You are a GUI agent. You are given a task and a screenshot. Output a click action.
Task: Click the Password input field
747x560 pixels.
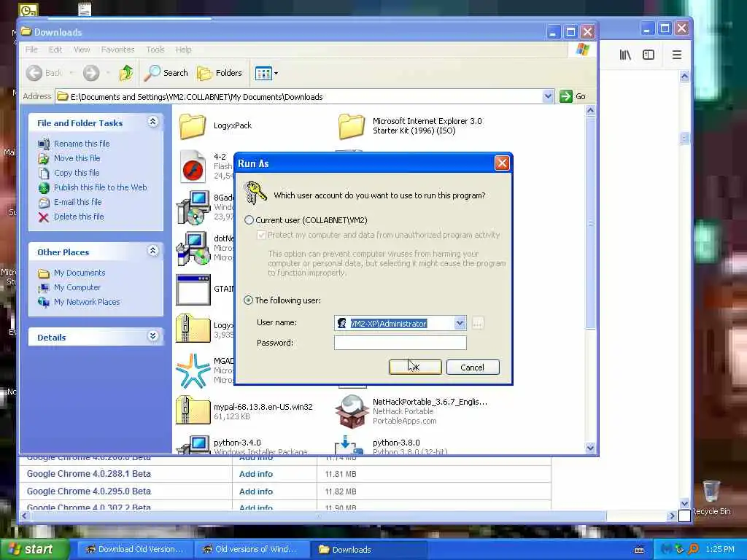coord(400,343)
